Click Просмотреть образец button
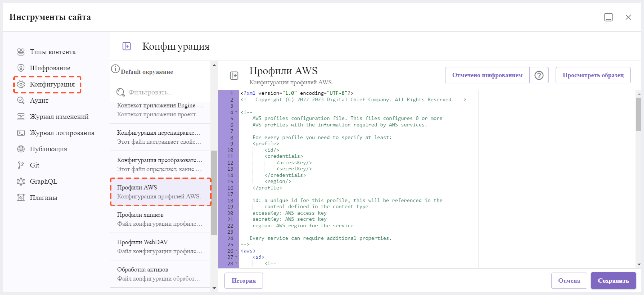644x295 pixels. point(593,75)
